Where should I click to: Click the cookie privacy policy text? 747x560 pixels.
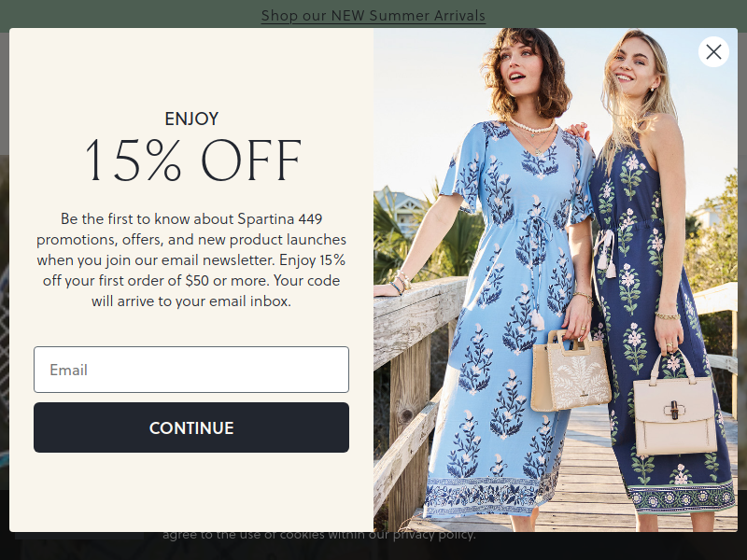point(318,536)
